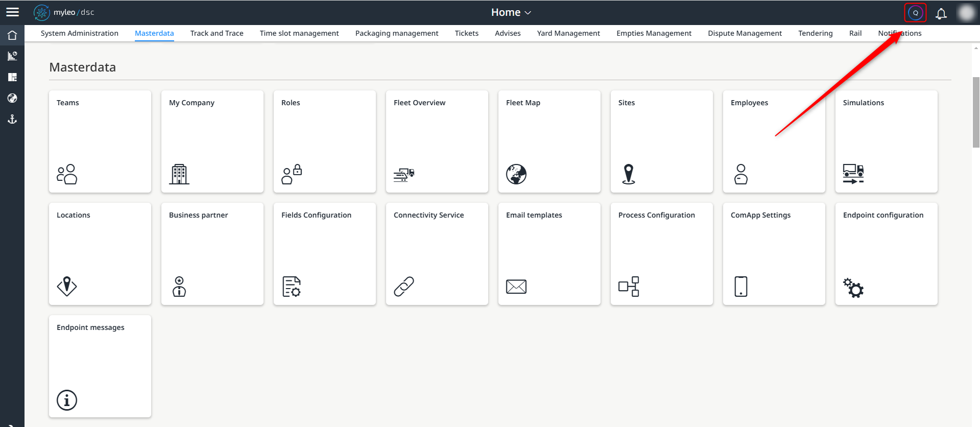980x427 pixels.
Task: Click the Process Configuration flow icon
Action: point(629,287)
